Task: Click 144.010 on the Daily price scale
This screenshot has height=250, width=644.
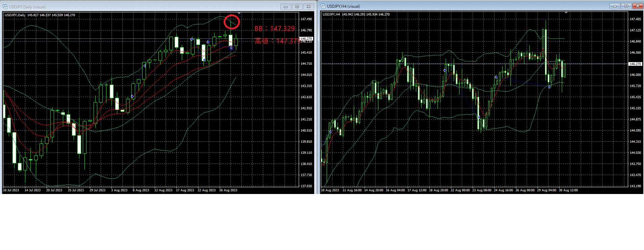Action: point(306,75)
